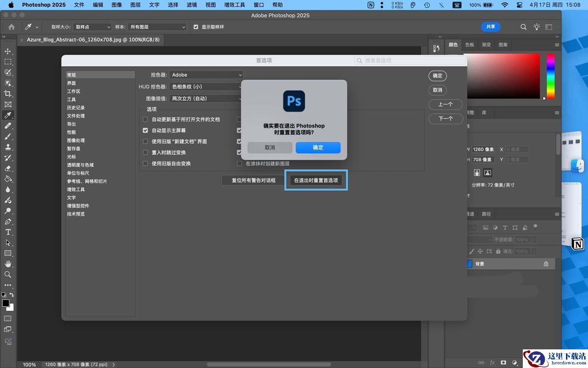Screen dimensions: 588x368
Task: Open the HUD 拾色器 dropdown
Action: point(206,86)
